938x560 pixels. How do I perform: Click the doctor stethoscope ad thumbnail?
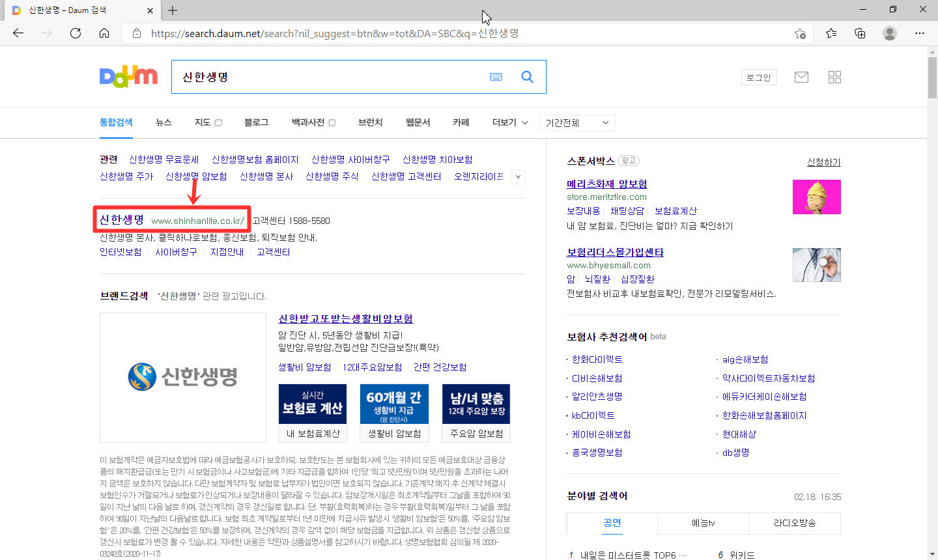817,265
